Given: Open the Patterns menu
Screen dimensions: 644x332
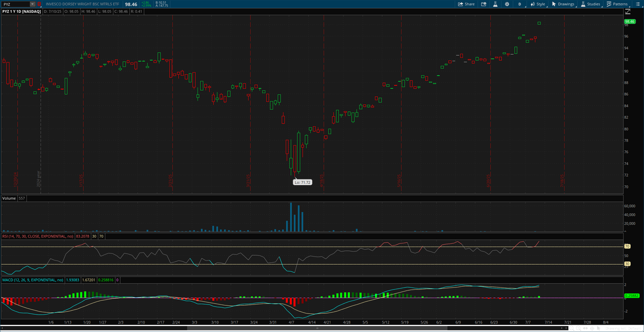Looking at the screenshot, I should [618, 4].
